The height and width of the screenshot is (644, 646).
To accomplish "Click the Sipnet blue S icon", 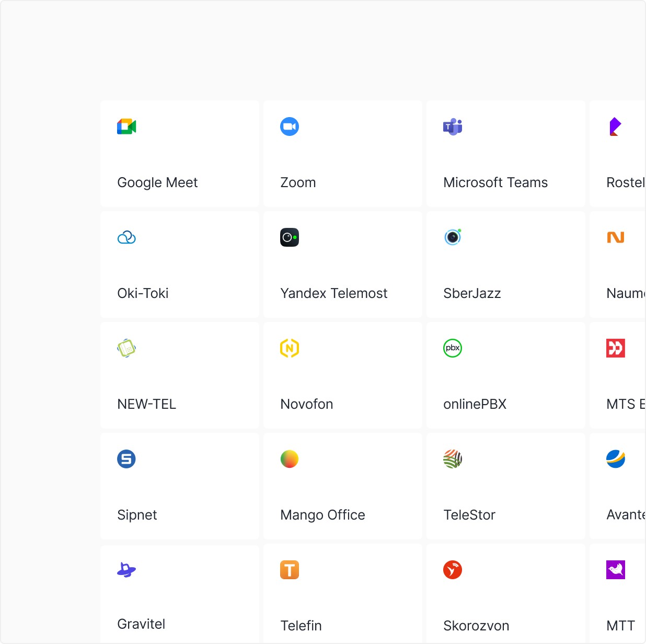I will (126, 459).
